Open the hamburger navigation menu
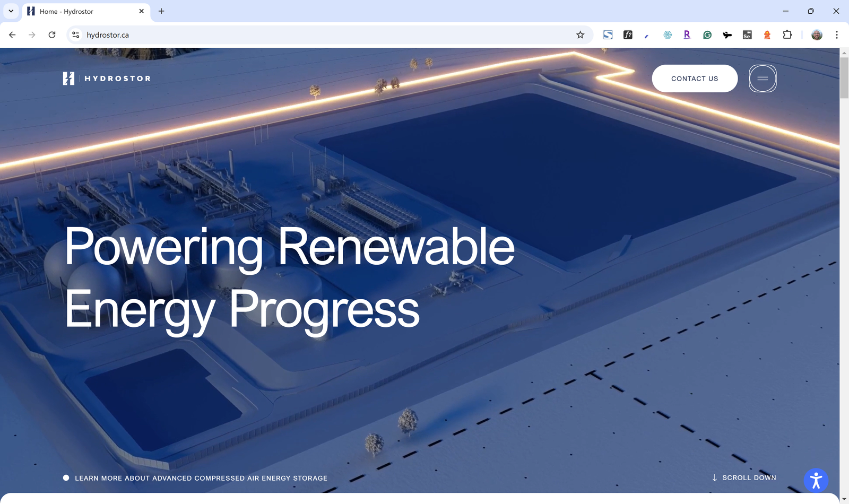Screen dimensions: 849x504 coord(763,79)
